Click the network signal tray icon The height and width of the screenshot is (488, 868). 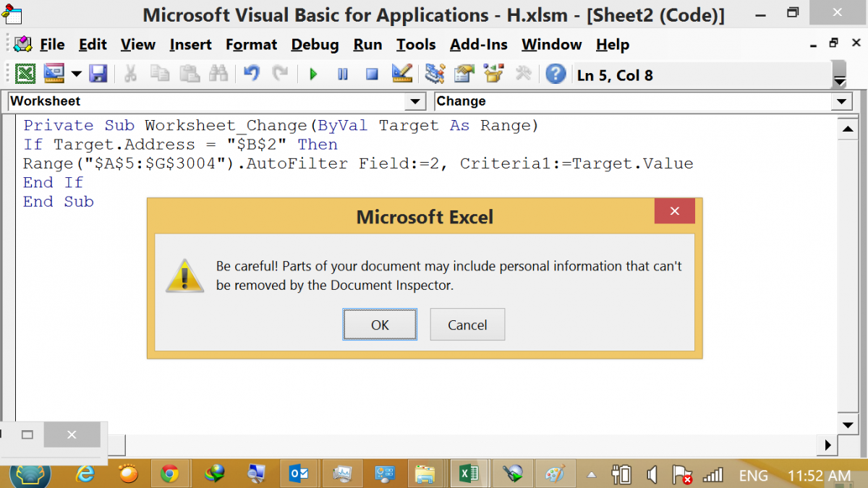pyautogui.click(x=713, y=475)
